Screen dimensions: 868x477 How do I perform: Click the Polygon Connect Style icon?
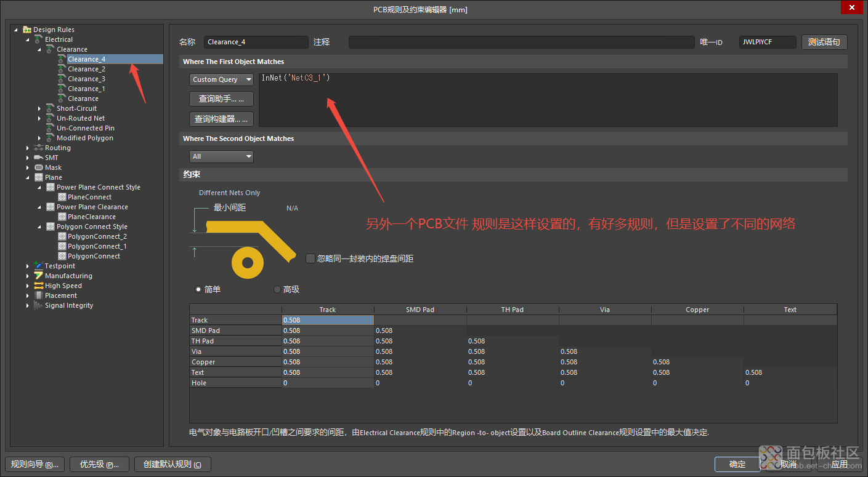pos(51,226)
